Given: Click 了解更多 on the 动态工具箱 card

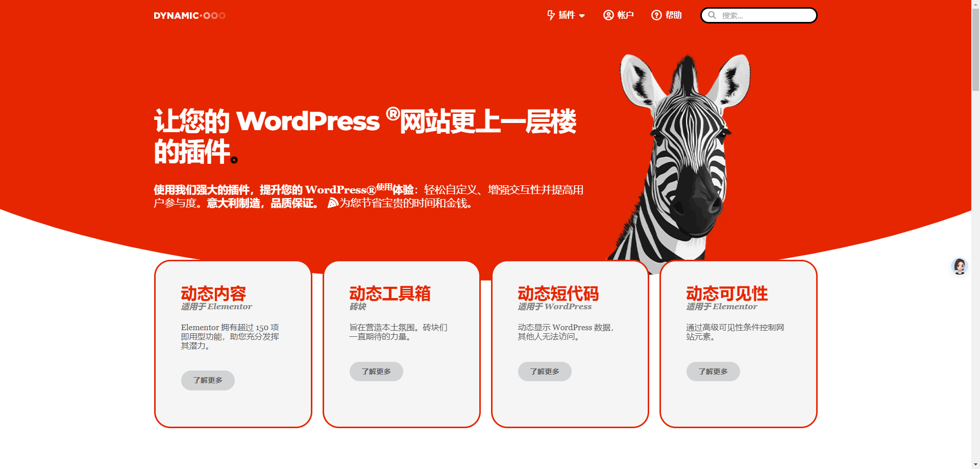Looking at the screenshot, I should click(376, 372).
